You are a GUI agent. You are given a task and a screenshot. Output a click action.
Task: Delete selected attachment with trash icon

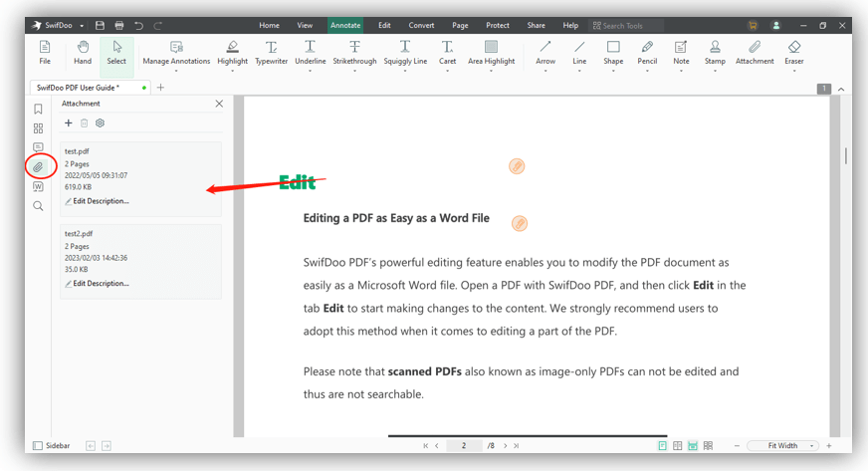click(x=85, y=122)
